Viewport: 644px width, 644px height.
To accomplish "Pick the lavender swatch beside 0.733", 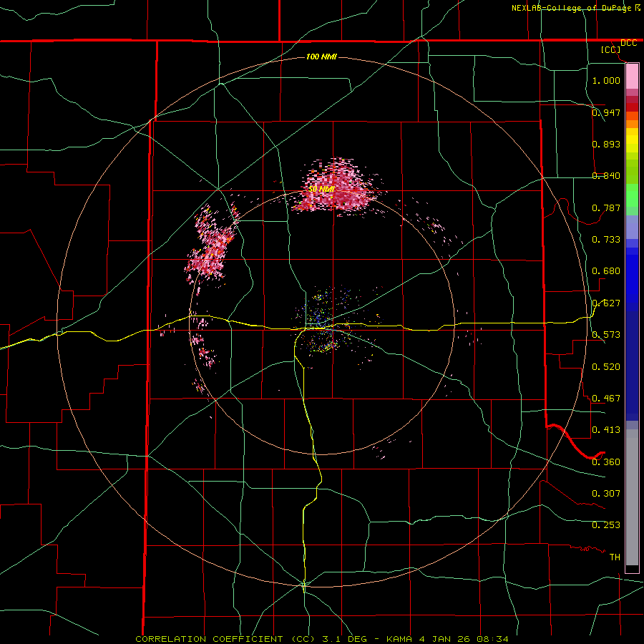I will (x=632, y=231).
